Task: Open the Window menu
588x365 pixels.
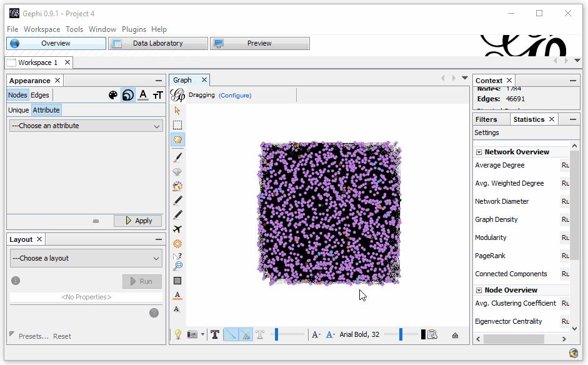Action: pos(102,29)
